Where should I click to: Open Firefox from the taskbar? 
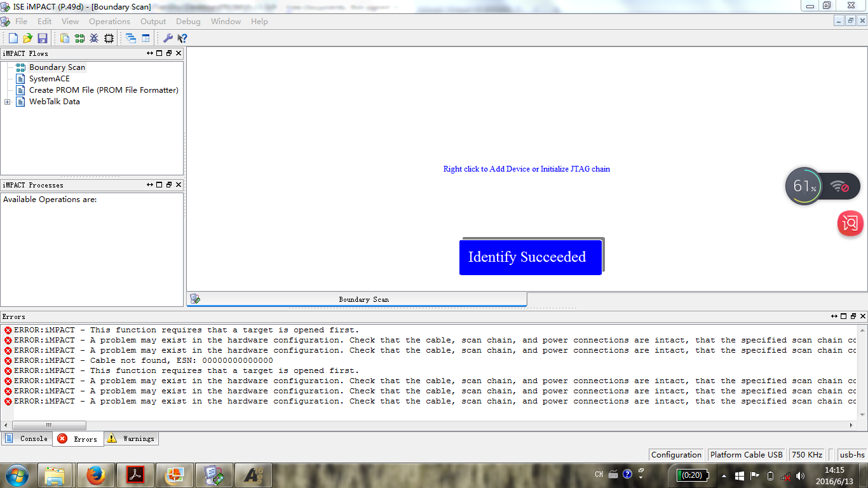coord(95,475)
